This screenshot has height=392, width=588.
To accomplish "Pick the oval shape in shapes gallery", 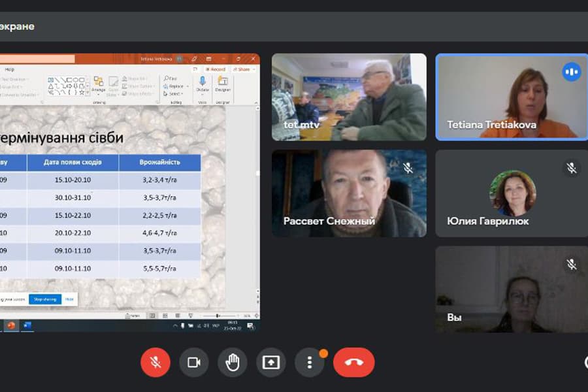I will (x=75, y=80).
